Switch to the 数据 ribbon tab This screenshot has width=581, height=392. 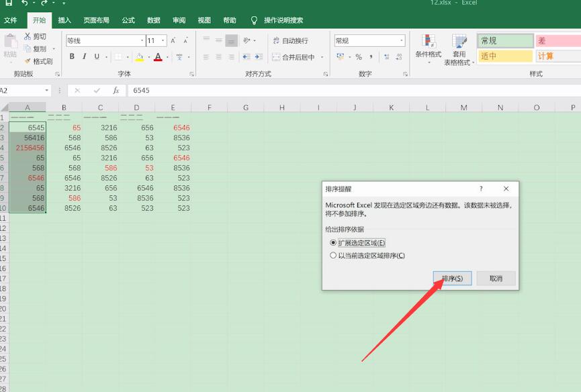point(153,20)
